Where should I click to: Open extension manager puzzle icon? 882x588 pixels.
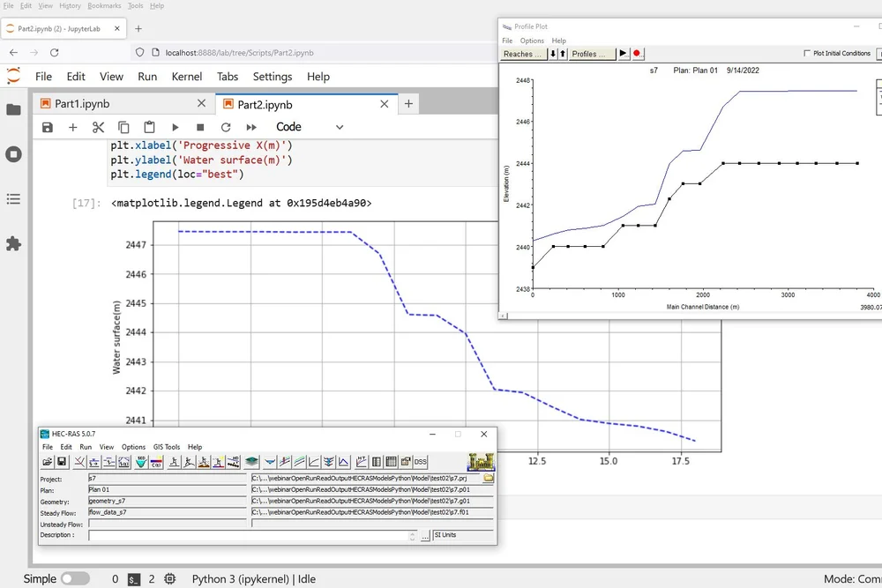click(13, 243)
